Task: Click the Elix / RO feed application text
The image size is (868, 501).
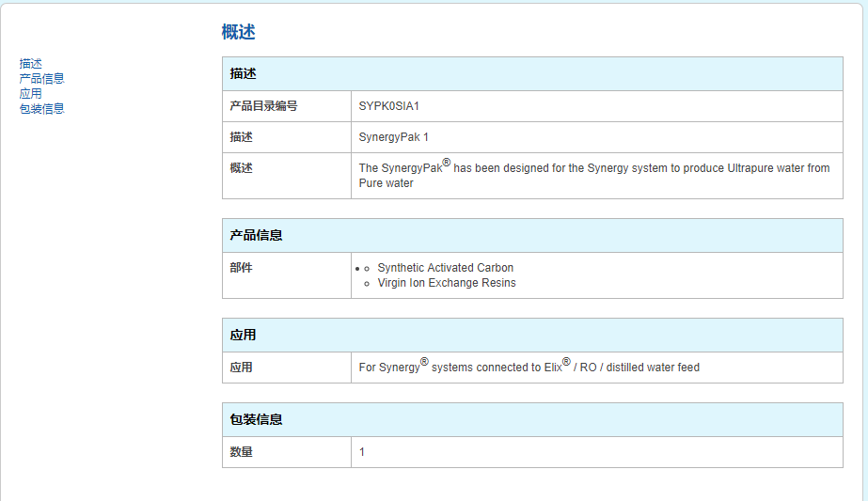Action: click(529, 367)
